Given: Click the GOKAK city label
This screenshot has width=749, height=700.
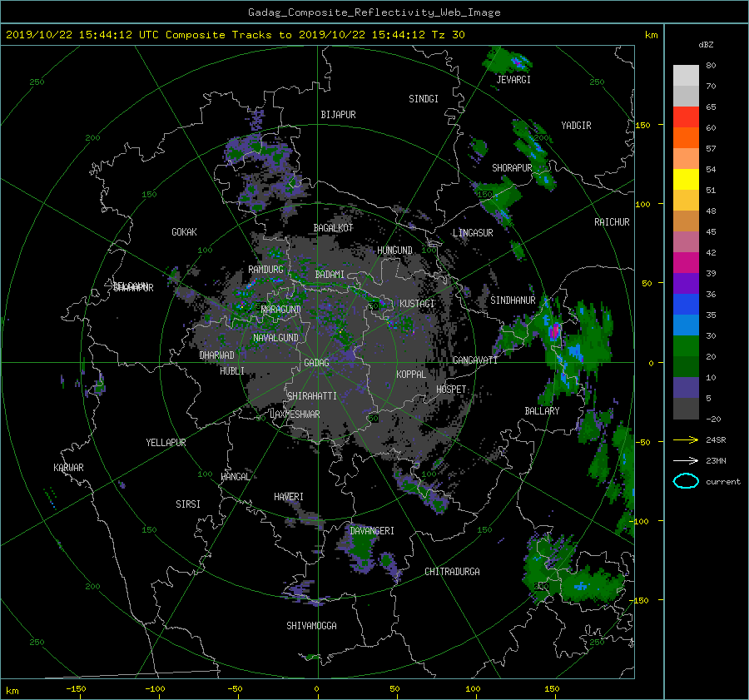Looking at the screenshot, I should point(184,232).
